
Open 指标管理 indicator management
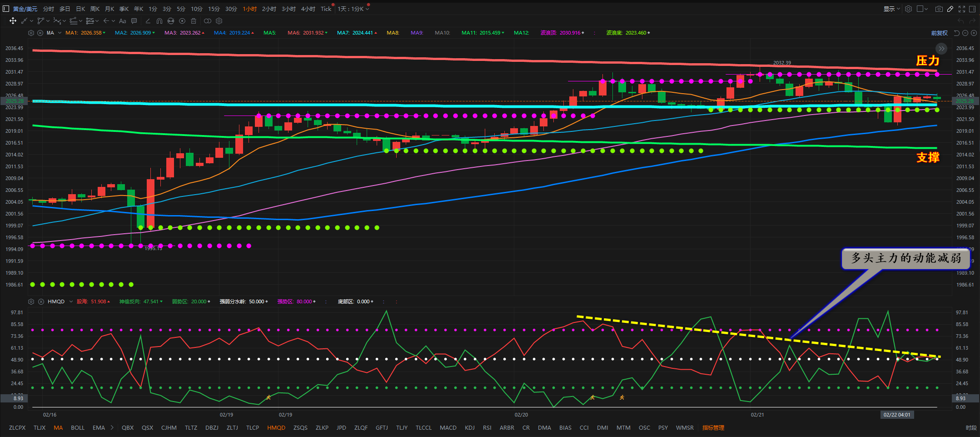(713, 427)
